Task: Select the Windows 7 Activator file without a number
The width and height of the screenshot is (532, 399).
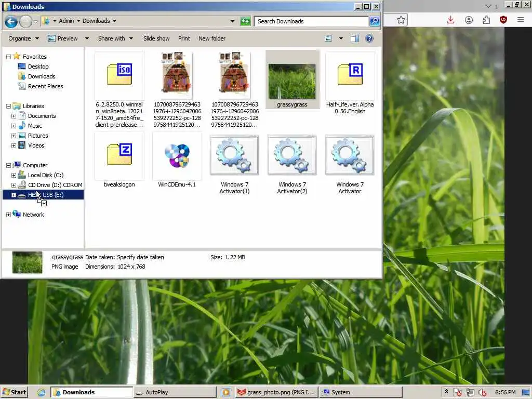Action: pyautogui.click(x=350, y=155)
